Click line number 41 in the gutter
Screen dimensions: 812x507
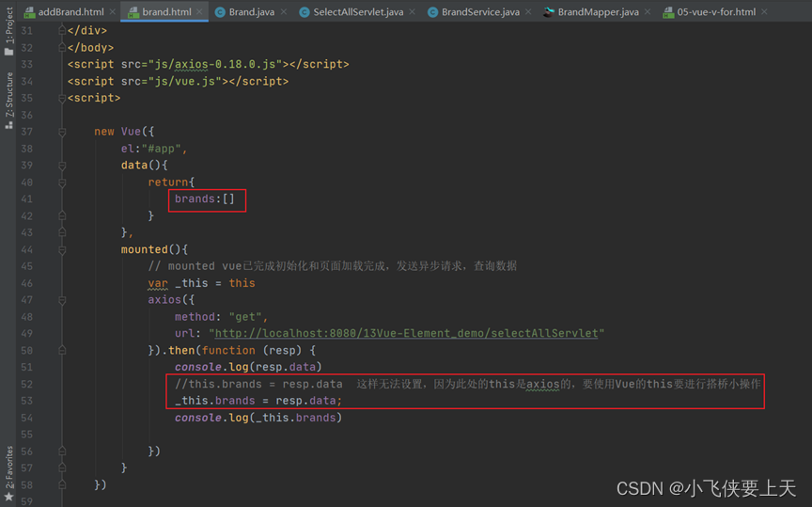point(27,199)
